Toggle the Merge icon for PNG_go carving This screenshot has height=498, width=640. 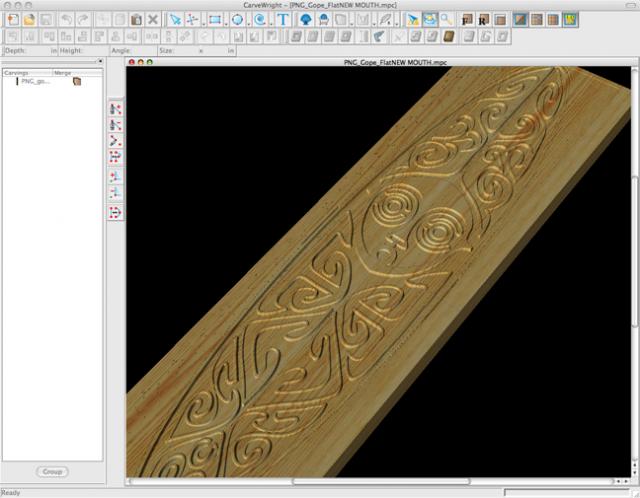pos(77,82)
